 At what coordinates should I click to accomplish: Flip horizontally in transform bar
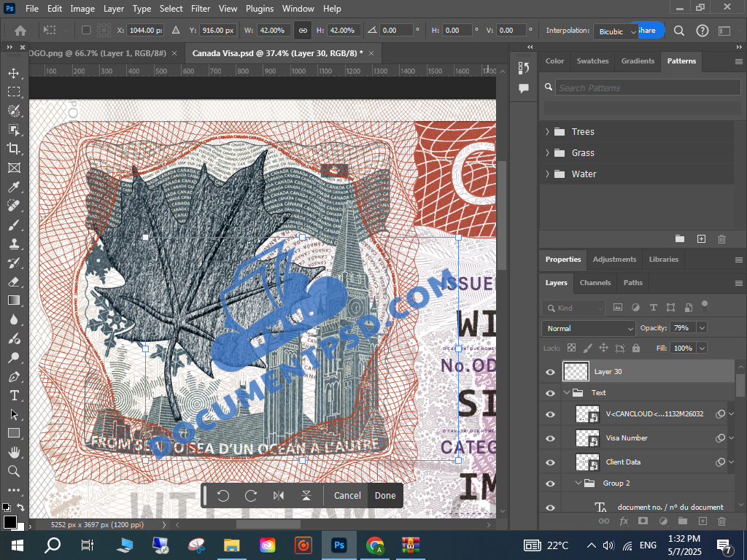click(279, 496)
